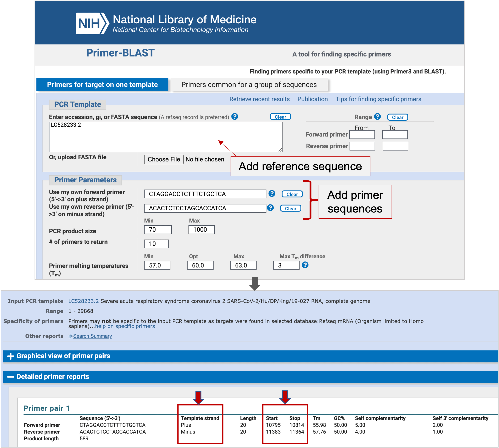
Task: Click the forward primer From range field
Action: (x=362, y=135)
